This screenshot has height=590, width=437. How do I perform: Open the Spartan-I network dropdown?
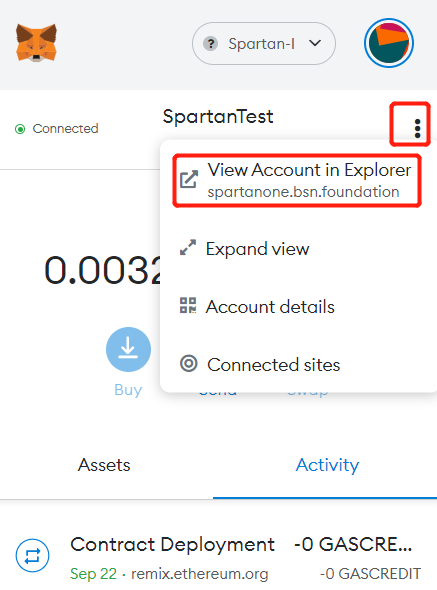(263, 43)
